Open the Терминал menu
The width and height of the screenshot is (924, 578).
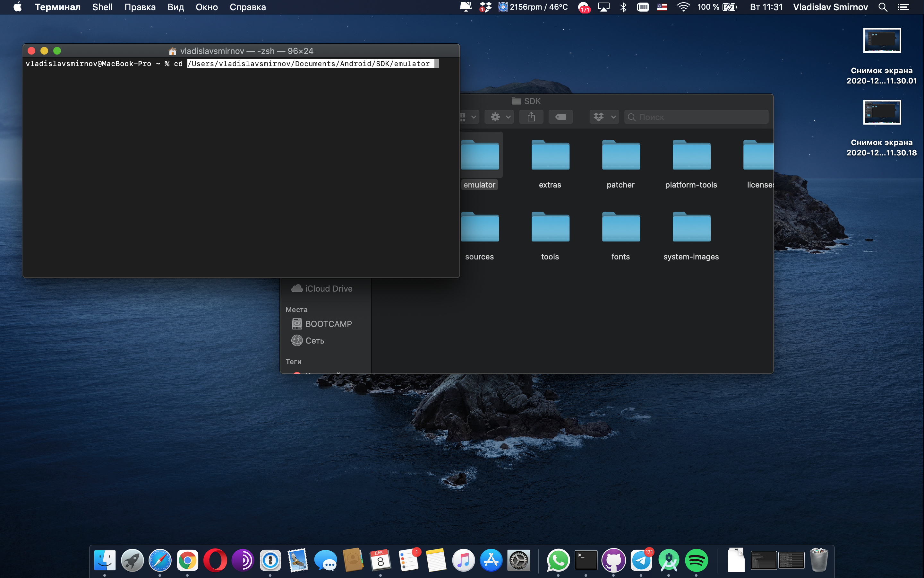[58, 7]
